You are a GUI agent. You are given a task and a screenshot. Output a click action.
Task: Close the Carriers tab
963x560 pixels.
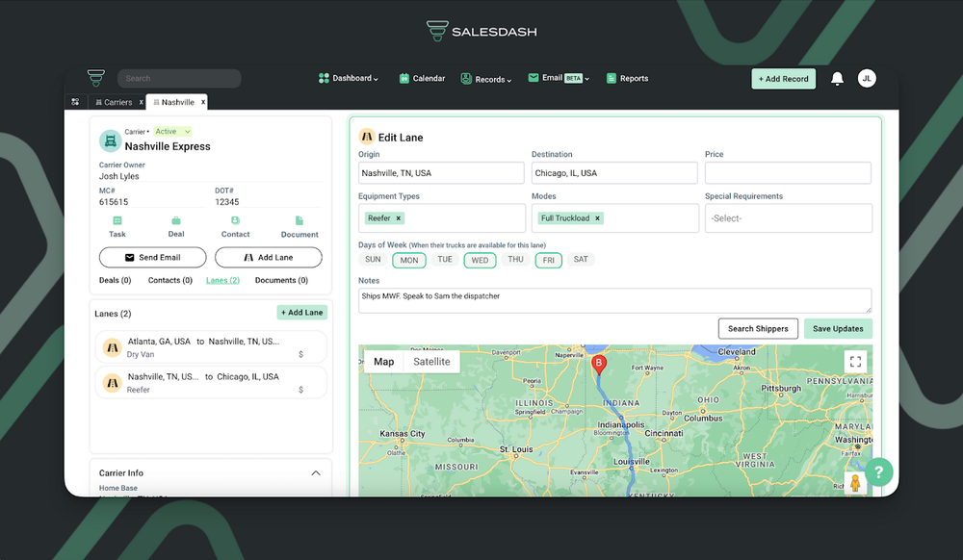(141, 102)
